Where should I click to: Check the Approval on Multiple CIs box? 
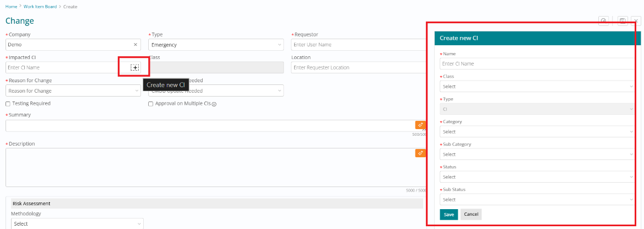151,104
